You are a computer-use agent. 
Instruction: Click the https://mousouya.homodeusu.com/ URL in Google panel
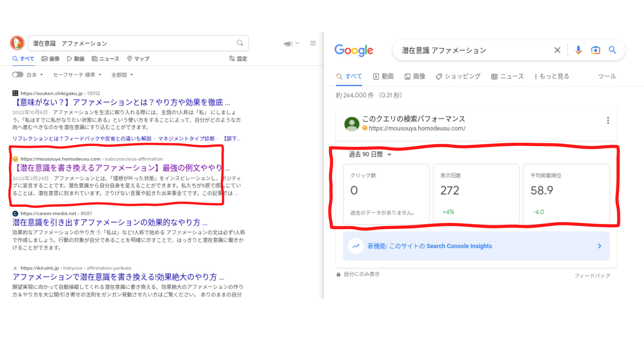417,128
